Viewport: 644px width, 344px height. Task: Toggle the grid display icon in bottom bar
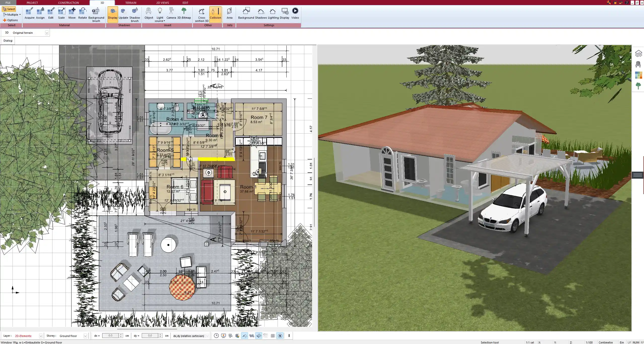point(273,336)
